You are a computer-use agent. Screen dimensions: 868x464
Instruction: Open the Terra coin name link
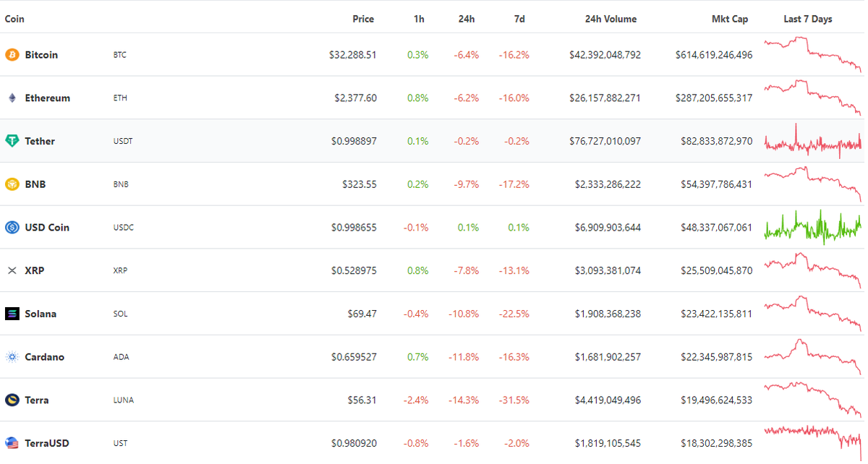37,400
